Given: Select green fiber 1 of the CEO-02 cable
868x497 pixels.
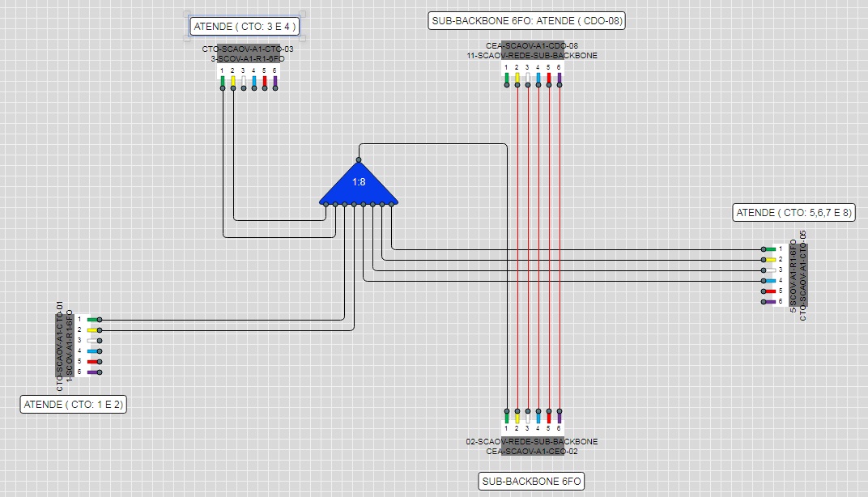Looking at the screenshot, I should [x=507, y=418].
